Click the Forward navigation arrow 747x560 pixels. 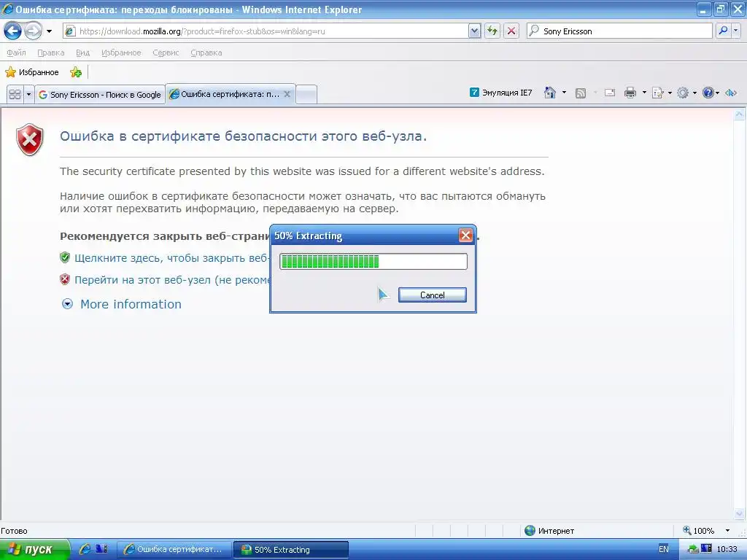coord(33,31)
